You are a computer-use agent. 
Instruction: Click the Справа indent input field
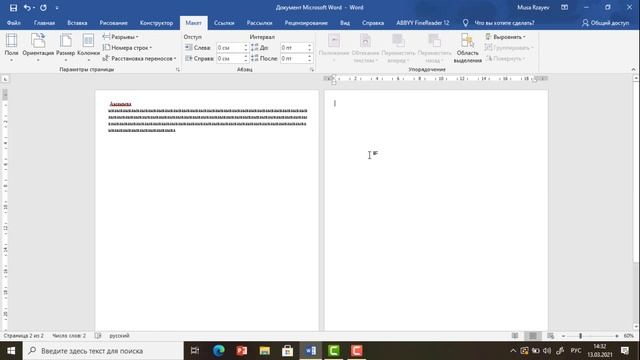(229, 58)
